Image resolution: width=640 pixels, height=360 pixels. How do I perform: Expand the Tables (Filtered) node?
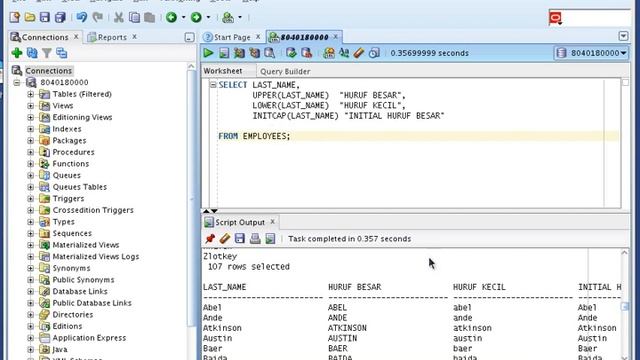[31, 94]
